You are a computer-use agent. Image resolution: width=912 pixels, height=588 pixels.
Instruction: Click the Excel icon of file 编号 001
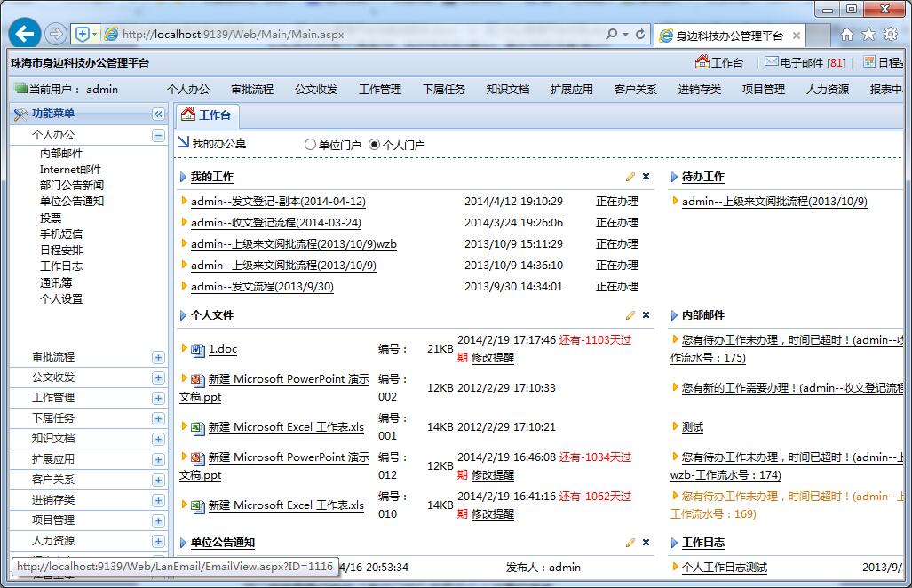198,428
